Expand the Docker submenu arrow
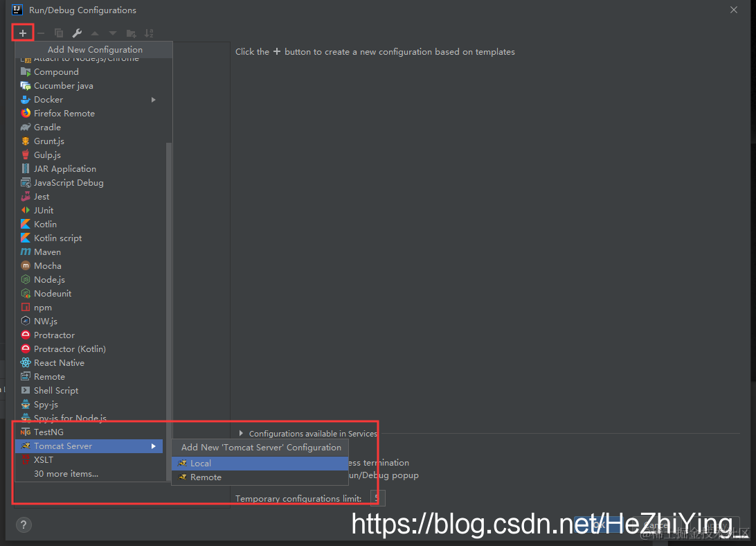Viewport: 756px width, 546px height. point(153,100)
